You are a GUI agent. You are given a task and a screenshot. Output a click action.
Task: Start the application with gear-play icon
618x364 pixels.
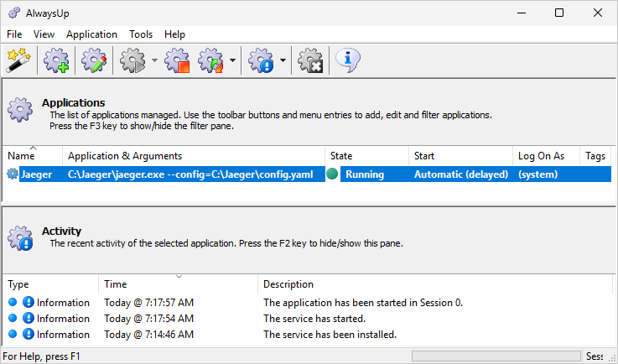(x=132, y=60)
